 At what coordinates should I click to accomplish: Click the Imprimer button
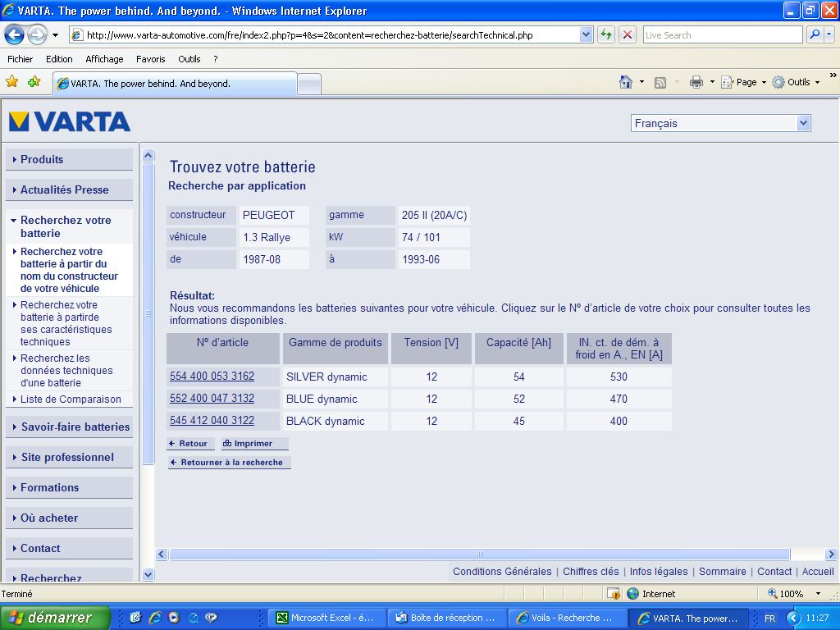(254, 443)
